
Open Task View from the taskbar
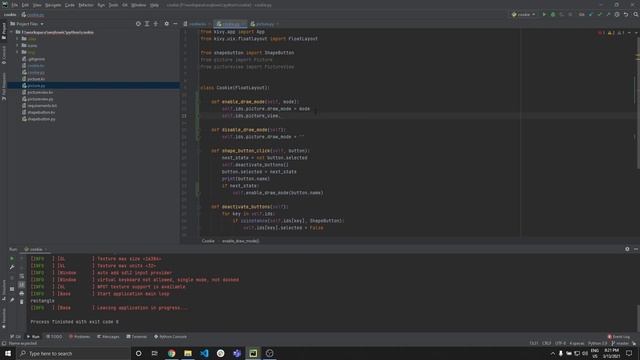155,353
